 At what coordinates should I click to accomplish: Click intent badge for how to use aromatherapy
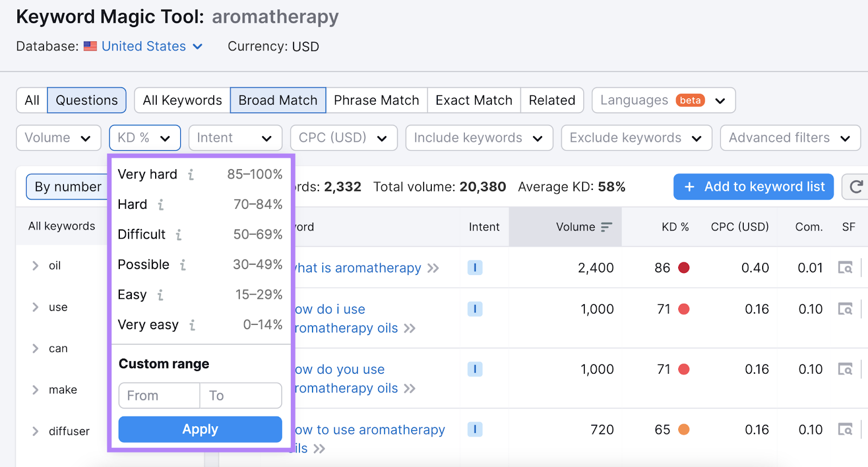click(x=475, y=429)
